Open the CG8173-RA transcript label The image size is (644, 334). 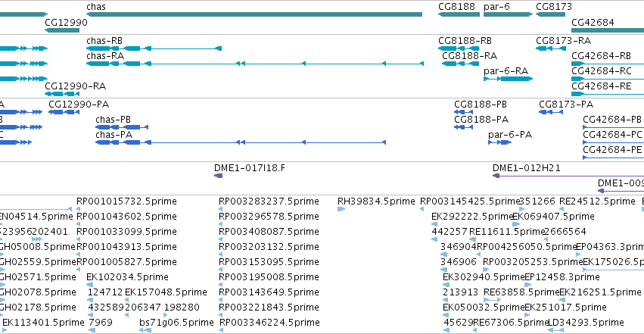[564, 41]
